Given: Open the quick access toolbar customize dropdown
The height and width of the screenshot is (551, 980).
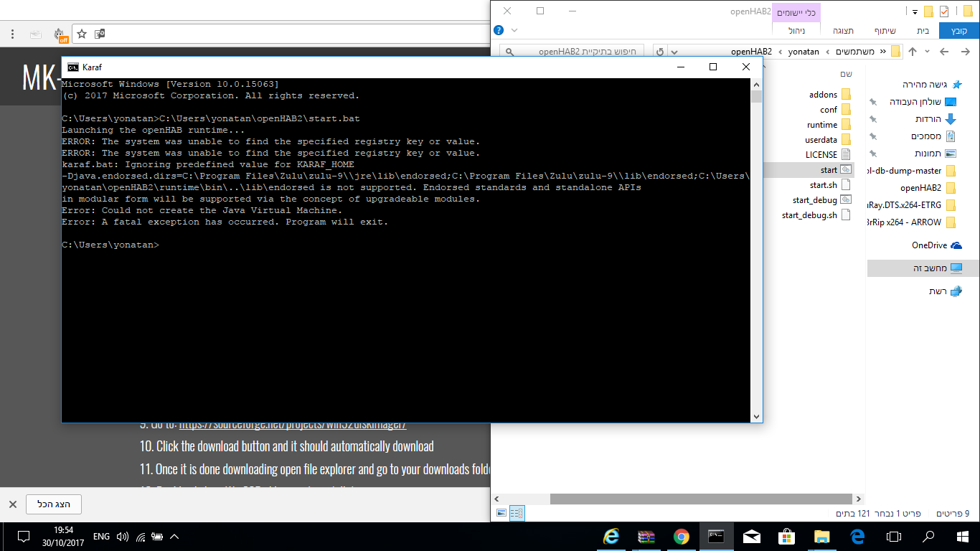Looking at the screenshot, I should click(915, 11).
